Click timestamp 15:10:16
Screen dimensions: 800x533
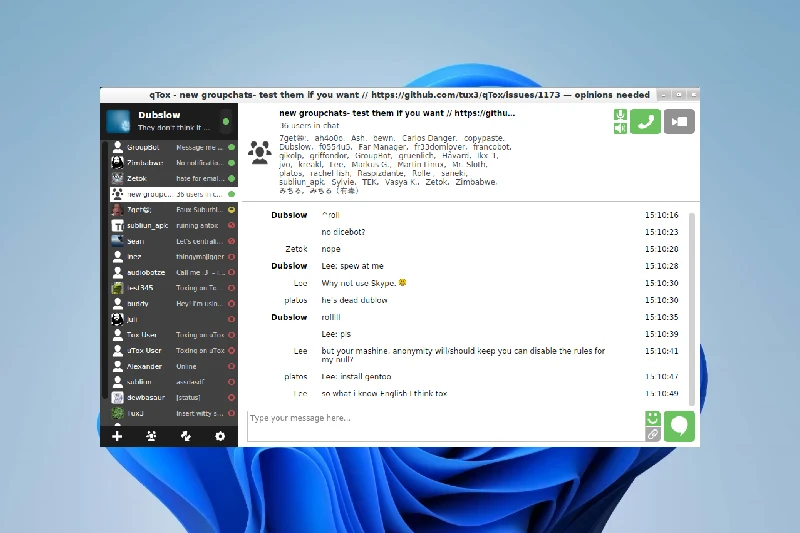tap(661, 215)
